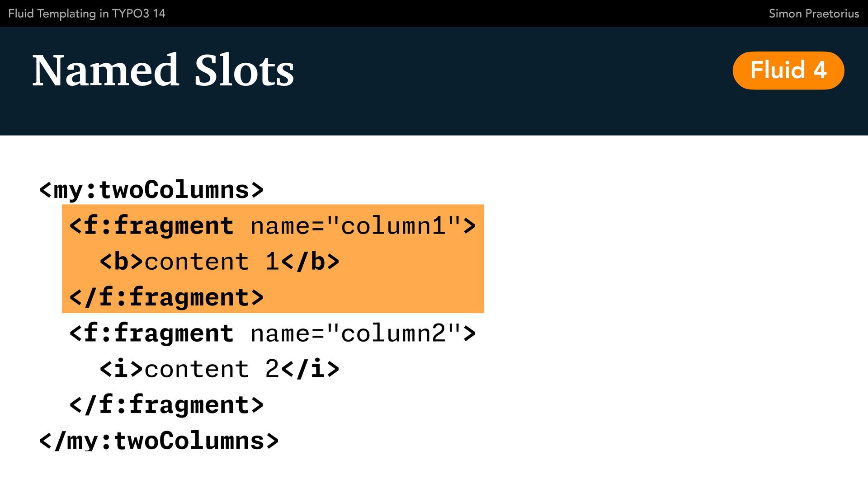This screenshot has width=868, height=488.
Task: Select the Fluid Templating in TYPO3 14 title
Action: click(x=87, y=14)
